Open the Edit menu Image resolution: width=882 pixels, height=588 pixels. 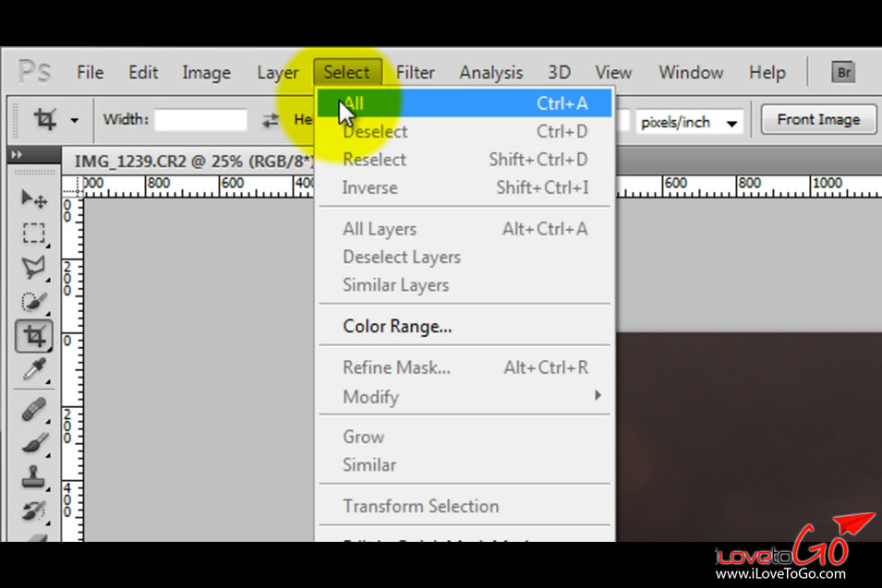pyautogui.click(x=143, y=73)
